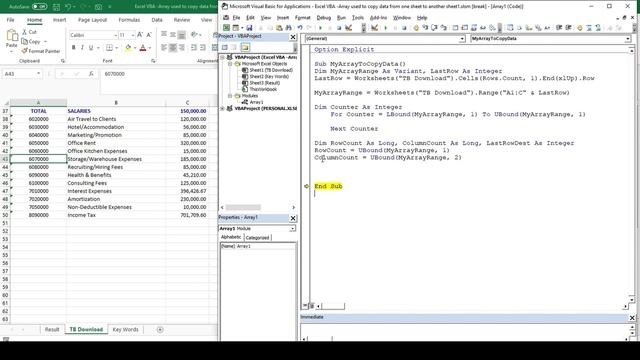The width and height of the screenshot is (640, 360).
Task: Switch to Categorized tab in Properties
Action: pyautogui.click(x=257, y=238)
